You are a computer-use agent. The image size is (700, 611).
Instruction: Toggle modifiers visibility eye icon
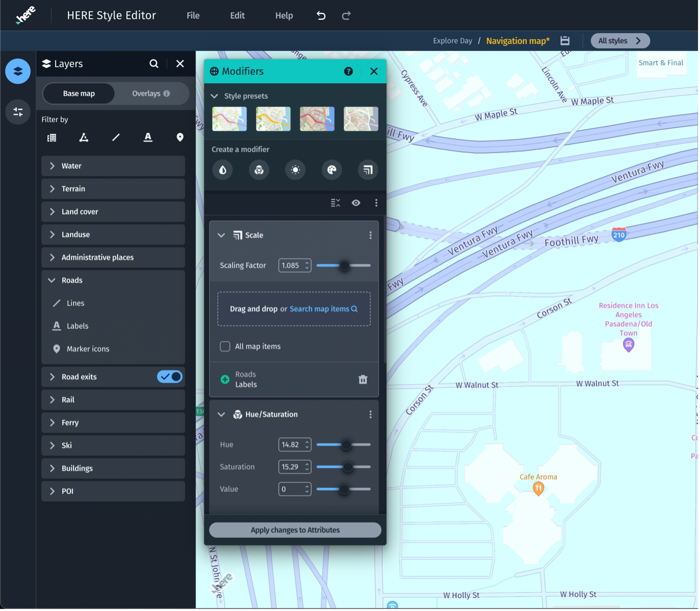click(x=356, y=203)
